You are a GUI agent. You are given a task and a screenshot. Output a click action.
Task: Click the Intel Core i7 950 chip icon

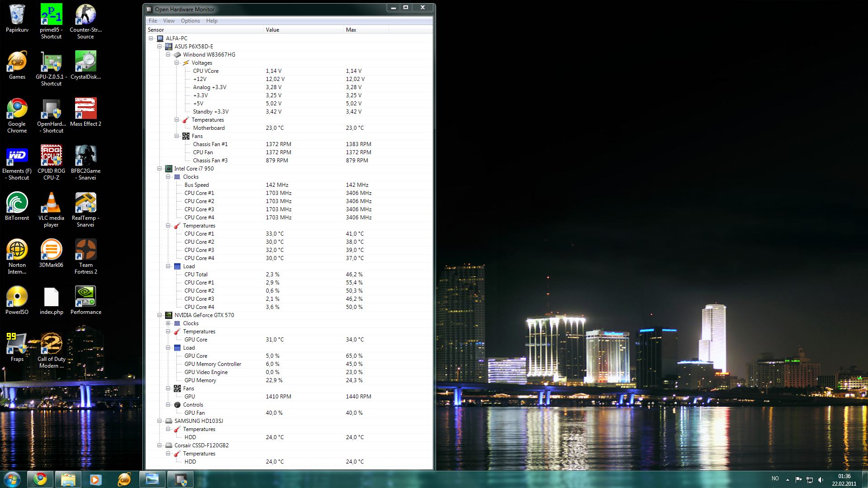[169, 169]
